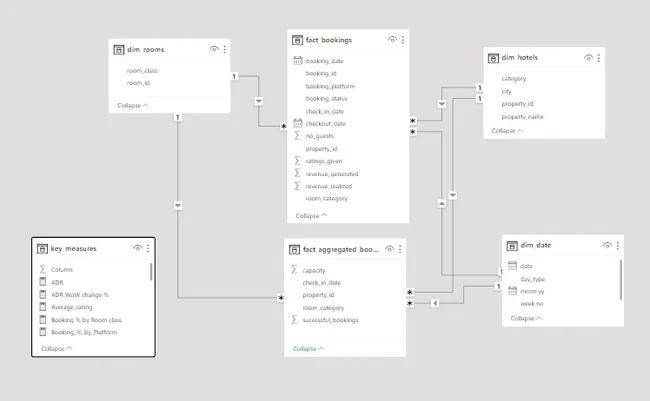
Task: Select the left-pointing relationship arrow near dim_date
Action: [x=434, y=303]
